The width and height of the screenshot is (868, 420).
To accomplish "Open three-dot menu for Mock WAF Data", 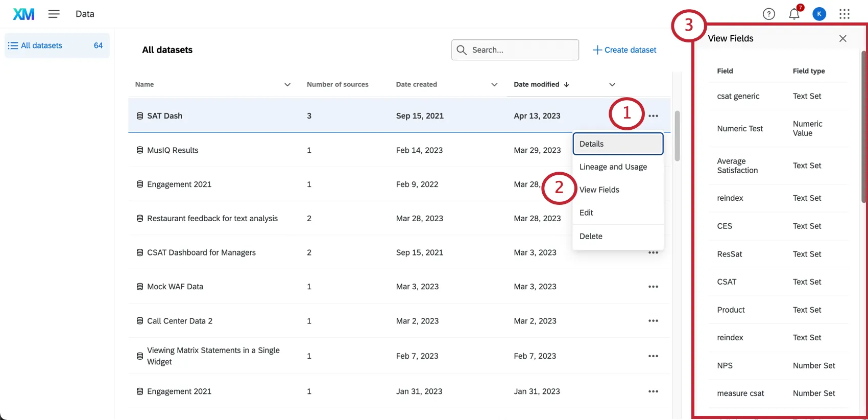I will (653, 287).
